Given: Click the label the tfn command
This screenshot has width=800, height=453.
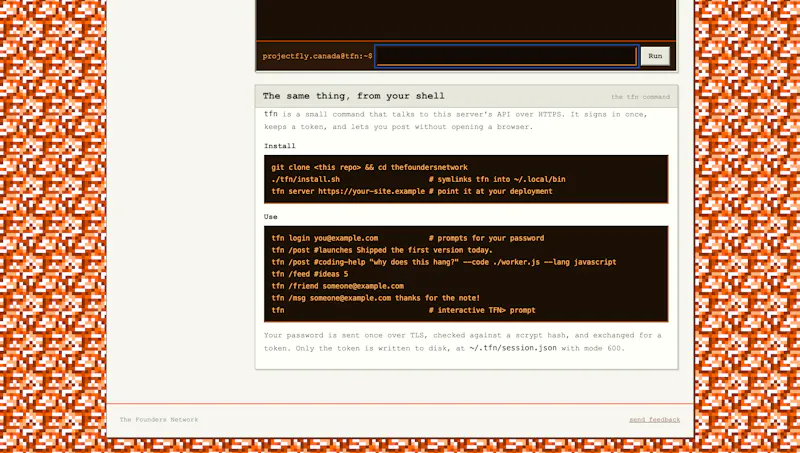Looking at the screenshot, I should coord(640,97).
